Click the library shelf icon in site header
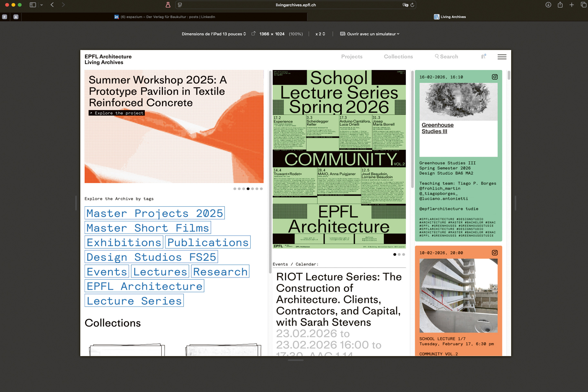588x392 pixels. [x=483, y=57]
